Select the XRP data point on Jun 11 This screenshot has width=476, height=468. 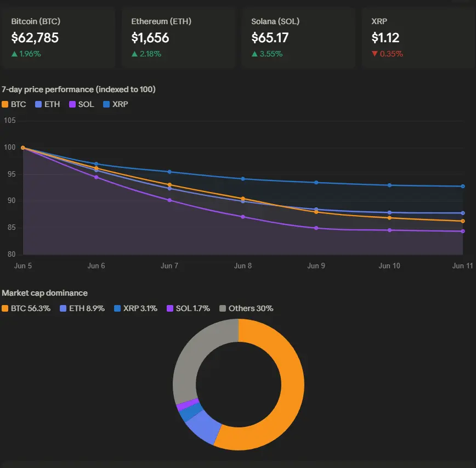point(463,187)
